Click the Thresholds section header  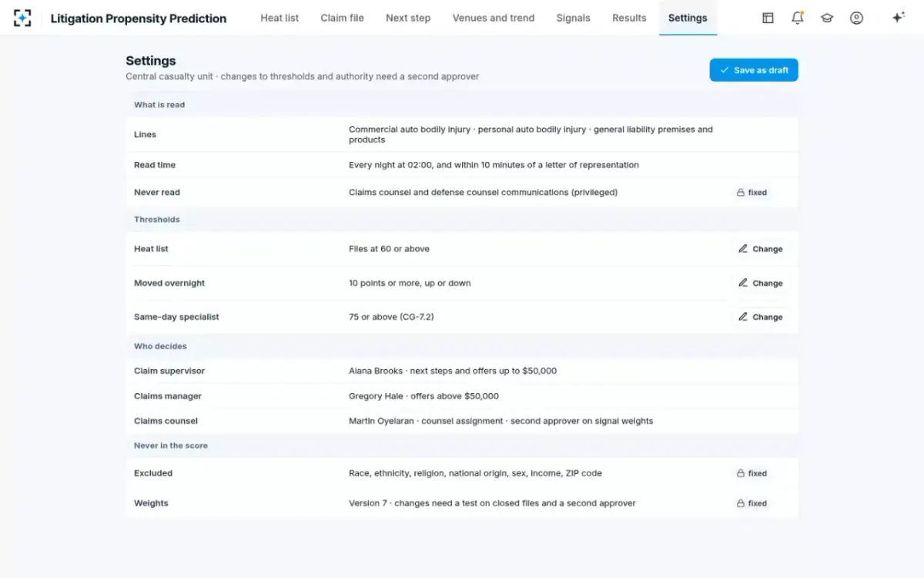(157, 220)
